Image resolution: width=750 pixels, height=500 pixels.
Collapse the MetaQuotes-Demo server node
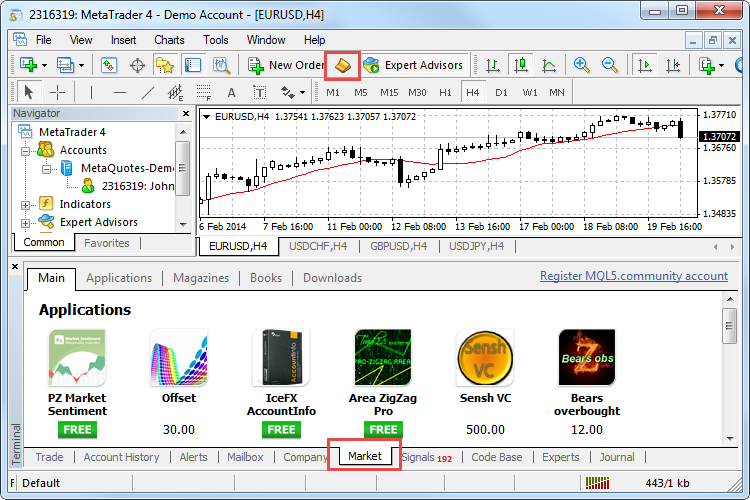(46, 169)
